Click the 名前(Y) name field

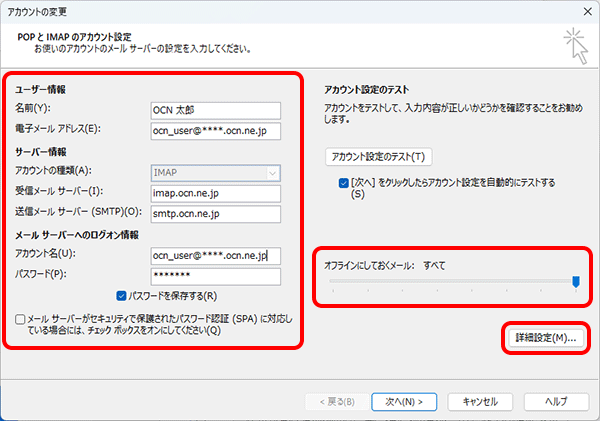[x=216, y=110]
